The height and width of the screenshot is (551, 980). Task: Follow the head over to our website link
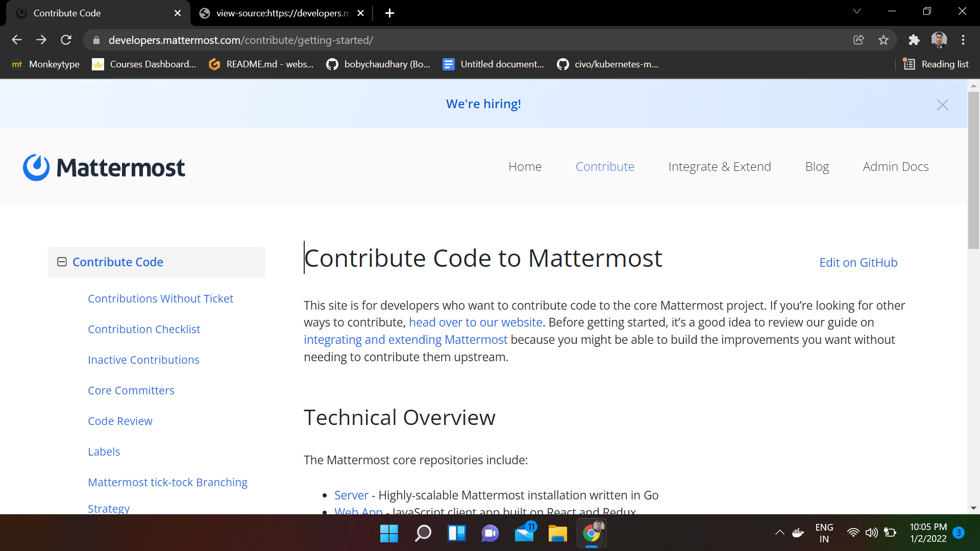pyautogui.click(x=475, y=322)
